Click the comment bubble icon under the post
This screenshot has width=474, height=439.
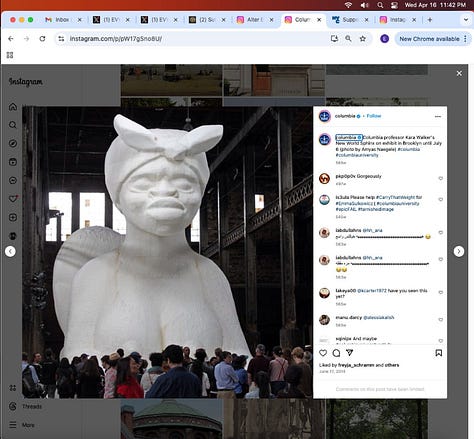(x=336, y=353)
